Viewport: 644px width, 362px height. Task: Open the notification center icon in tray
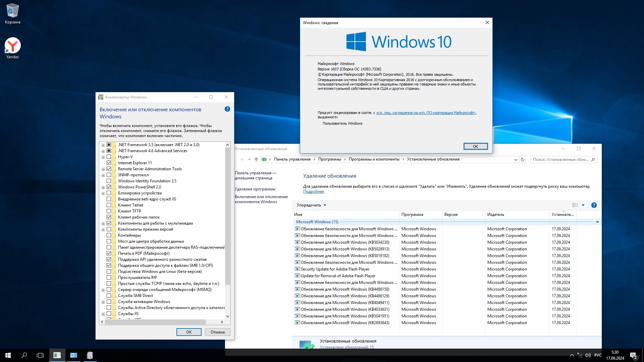(x=633, y=355)
